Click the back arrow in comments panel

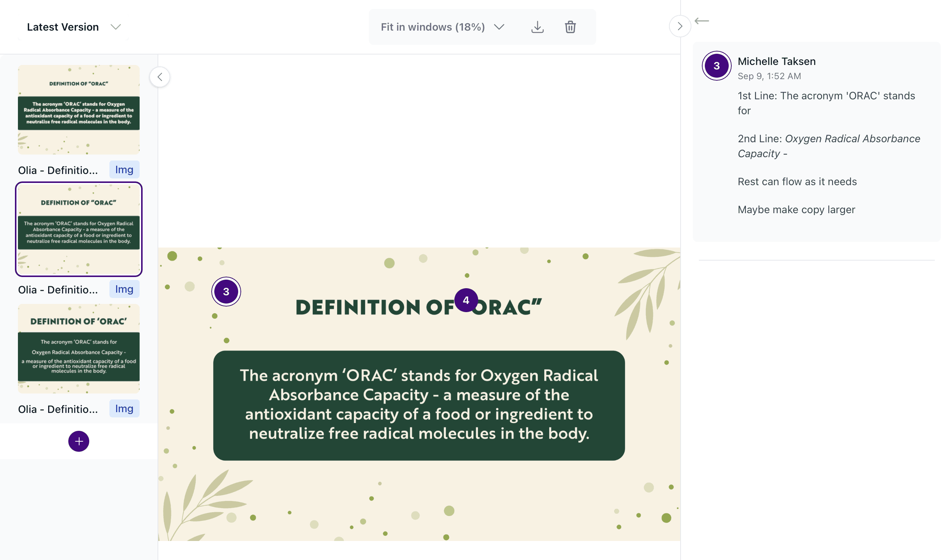pos(701,21)
